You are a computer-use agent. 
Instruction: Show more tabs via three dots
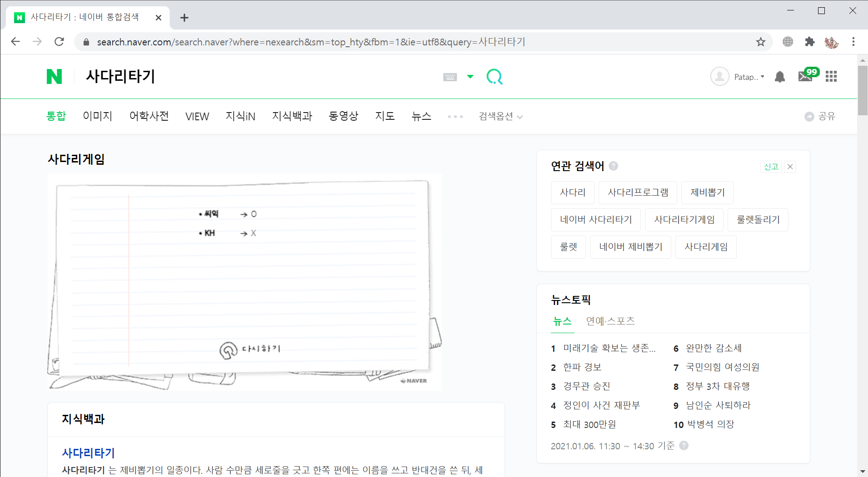[455, 117]
